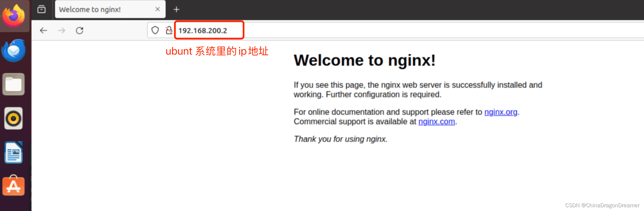This screenshot has height=211, width=644.
Task: Show the insecure connection padlock info
Action: point(169,30)
